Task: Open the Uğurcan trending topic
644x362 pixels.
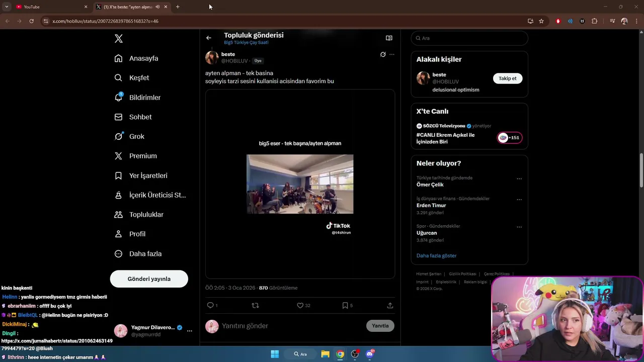Action: pyautogui.click(x=427, y=233)
